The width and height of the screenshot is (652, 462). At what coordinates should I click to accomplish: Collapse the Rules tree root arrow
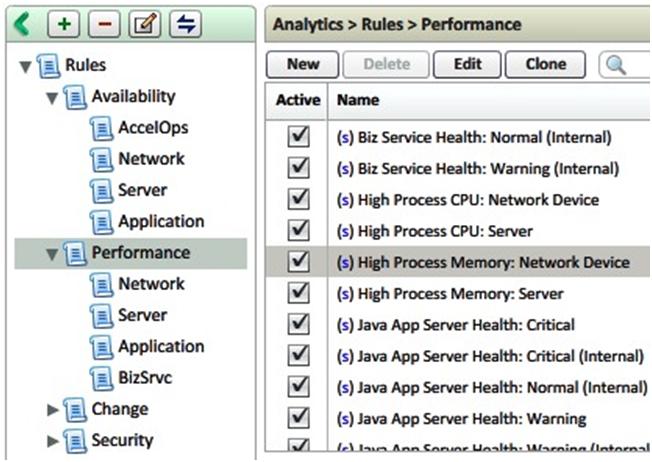[25, 67]
